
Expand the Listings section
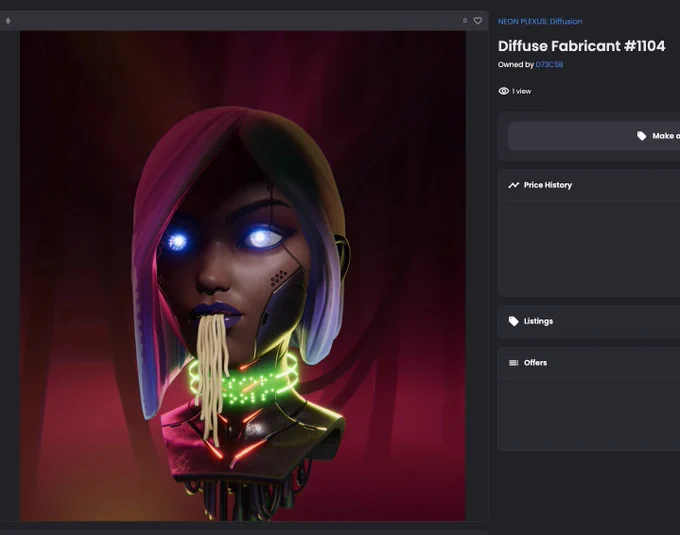click(x=589, y=321)
